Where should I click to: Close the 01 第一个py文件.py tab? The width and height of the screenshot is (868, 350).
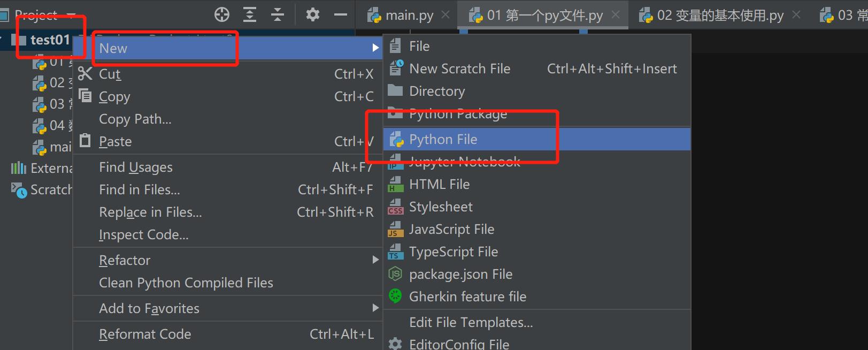pos(616,15)
